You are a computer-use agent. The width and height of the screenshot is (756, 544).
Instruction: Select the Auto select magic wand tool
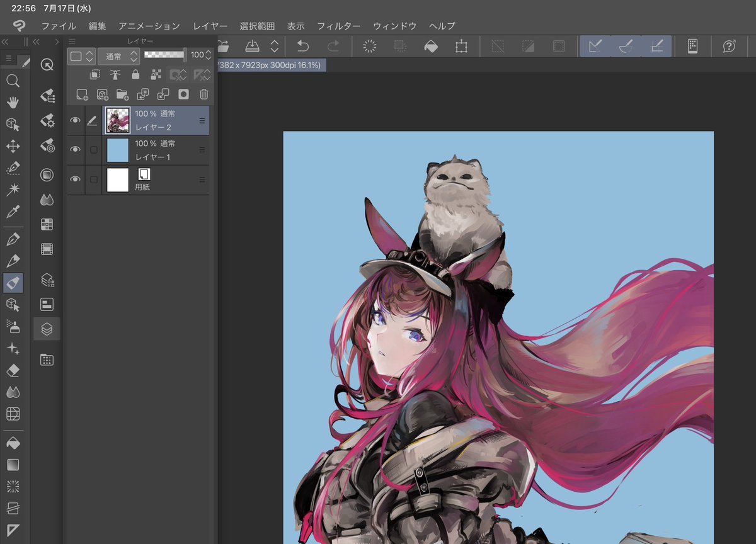click(13, 190)
